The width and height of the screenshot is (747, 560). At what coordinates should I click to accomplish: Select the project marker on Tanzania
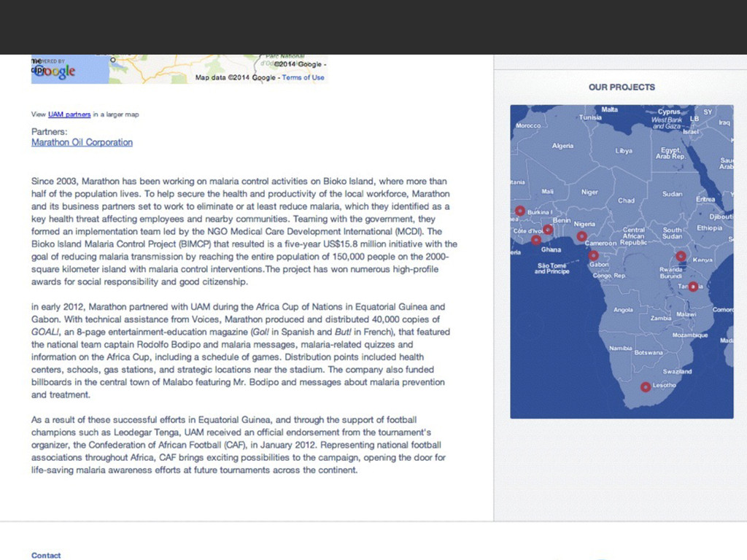click(x=693, y=287)
